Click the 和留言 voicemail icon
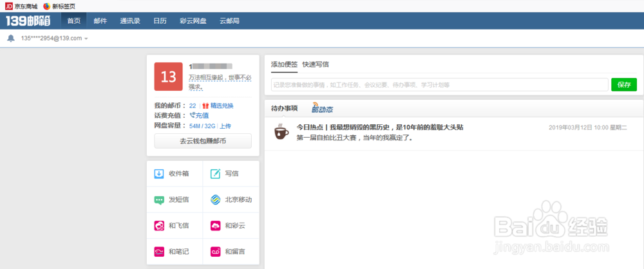Image resolution: width=644 pixels, height=269 pixels. pyautogui.click(x=215, y=252)
